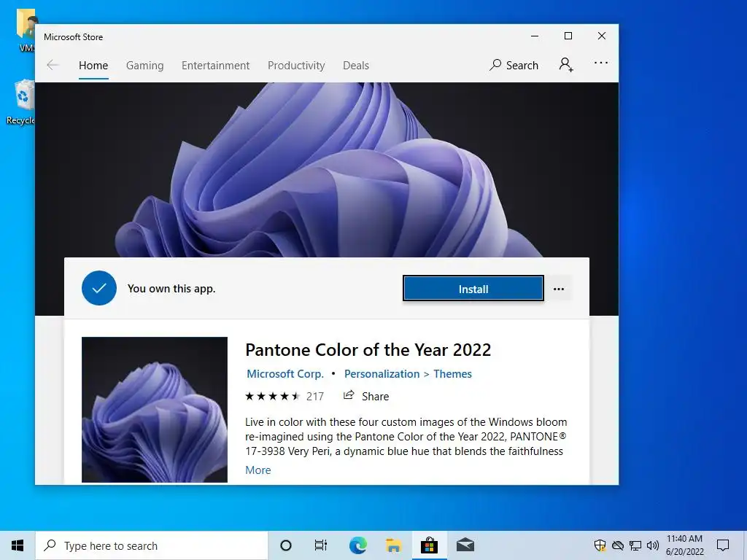
Task: Click the Pantone theme thumbnail image
Action: click(x=155, y=410)
